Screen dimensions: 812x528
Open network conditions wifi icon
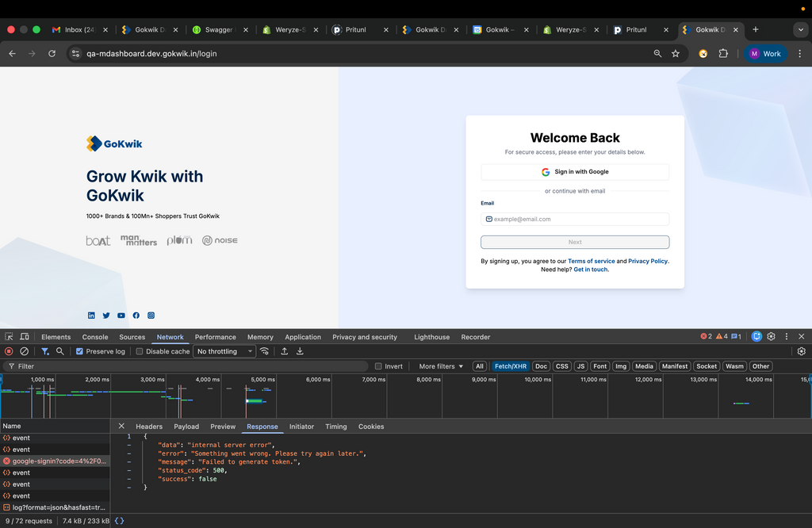[x=265, y=351]
